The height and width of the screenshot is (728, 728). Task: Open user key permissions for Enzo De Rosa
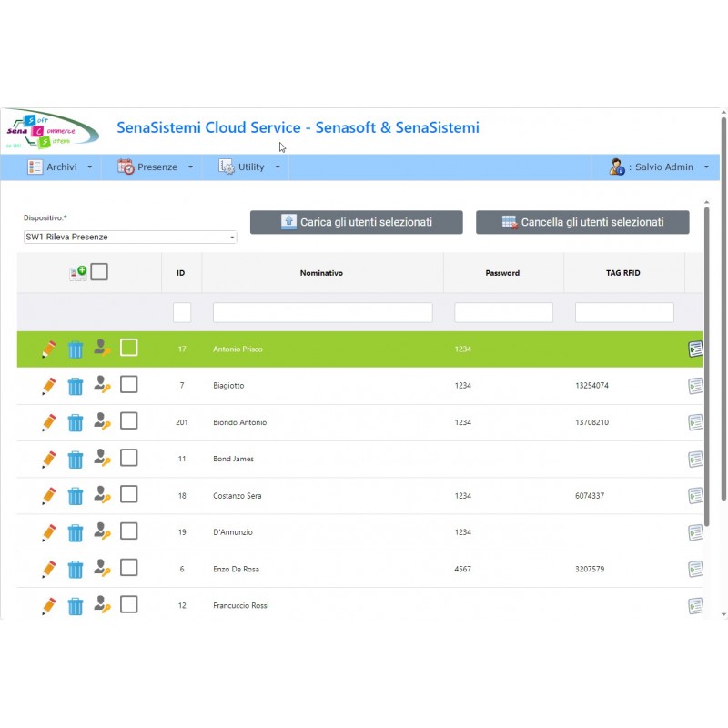(102, 567)
